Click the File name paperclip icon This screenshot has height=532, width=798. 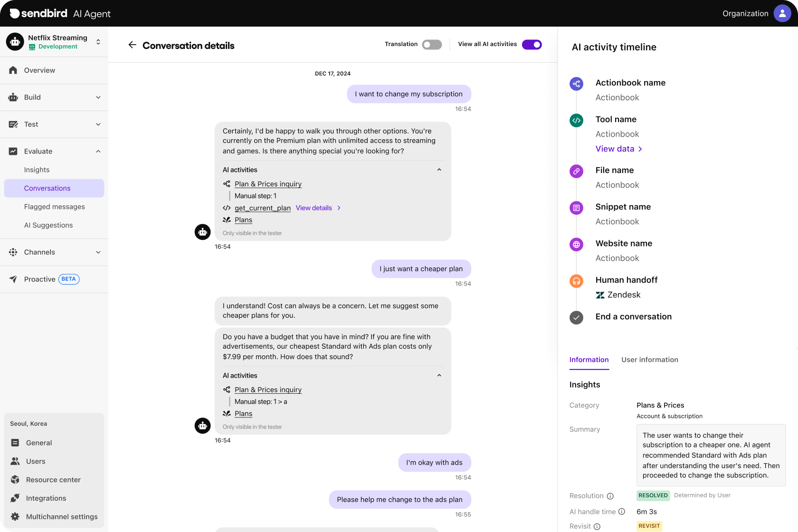pos(576,171)
